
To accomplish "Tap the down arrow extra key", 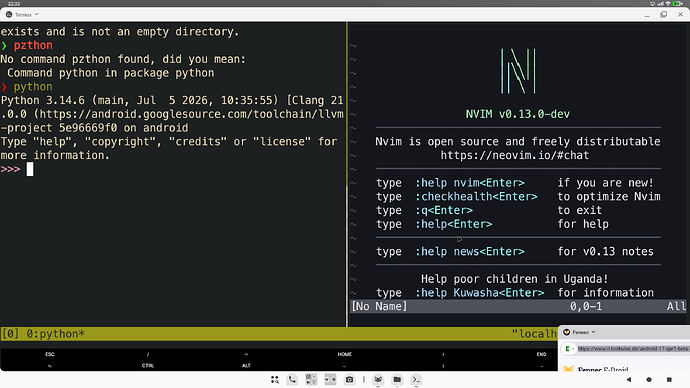I will tap(443, 366).
